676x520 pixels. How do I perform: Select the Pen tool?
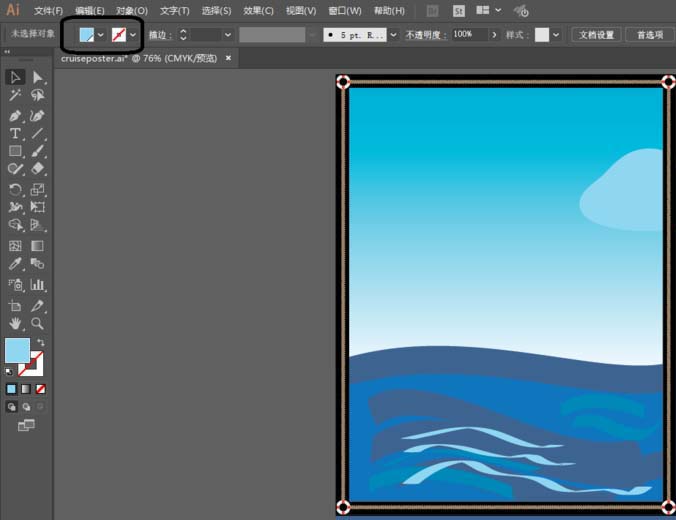15,115
